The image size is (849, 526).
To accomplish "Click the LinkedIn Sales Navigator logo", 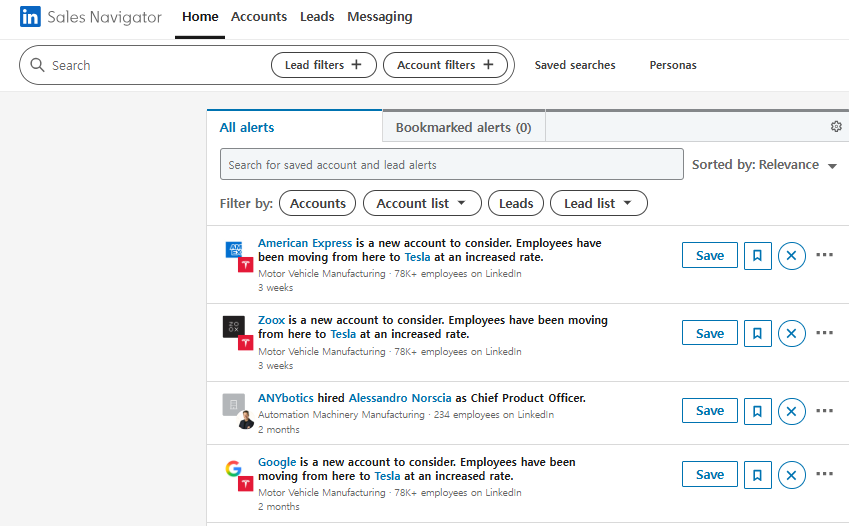I will point(90,17).
